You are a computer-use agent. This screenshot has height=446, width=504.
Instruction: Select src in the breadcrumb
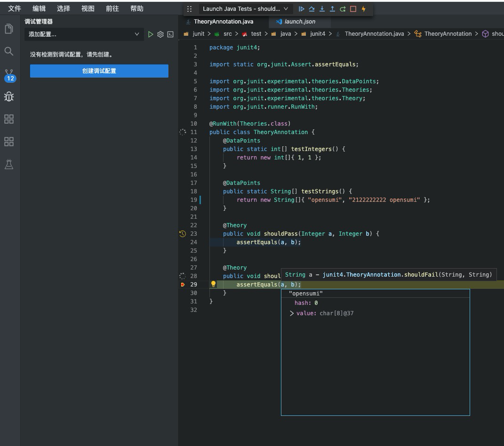[x=228, y=34]
